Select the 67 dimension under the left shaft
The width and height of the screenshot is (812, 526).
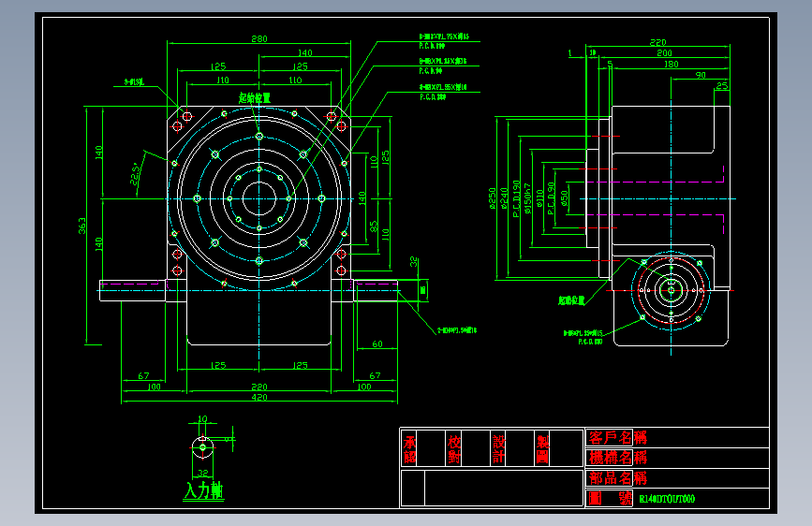(143, 376)
